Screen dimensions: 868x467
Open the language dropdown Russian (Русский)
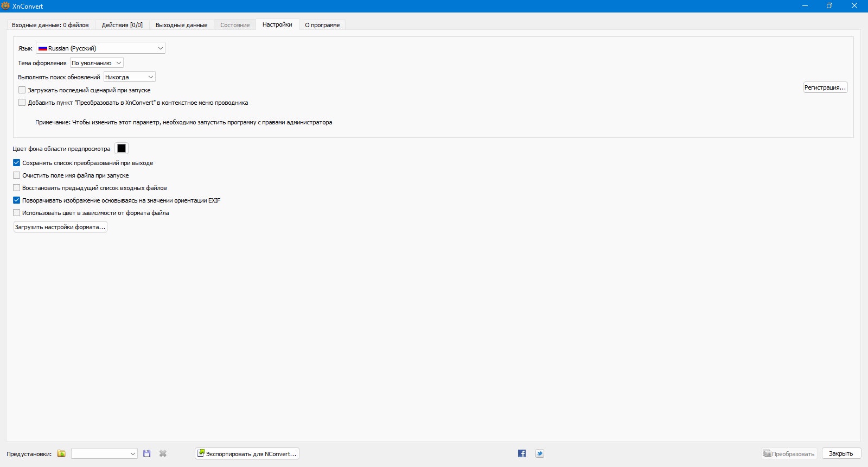[x=100, y=48]
